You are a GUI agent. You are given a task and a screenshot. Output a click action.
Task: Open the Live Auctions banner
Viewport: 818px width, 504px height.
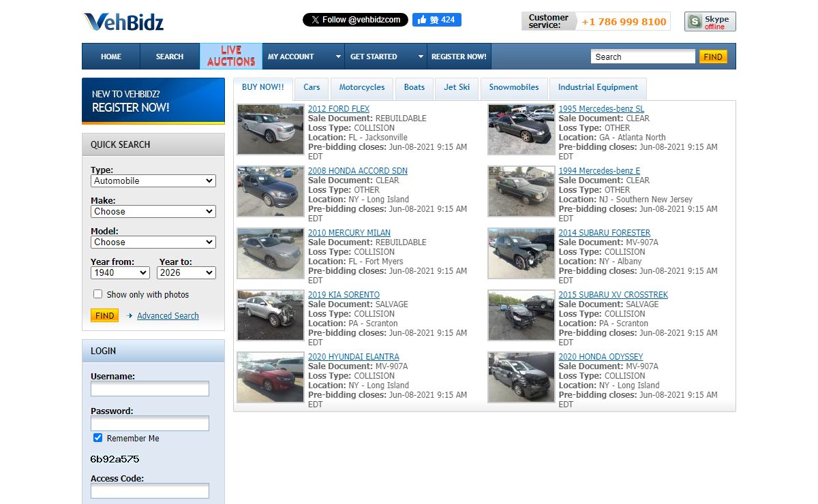(x=230, y=57)
